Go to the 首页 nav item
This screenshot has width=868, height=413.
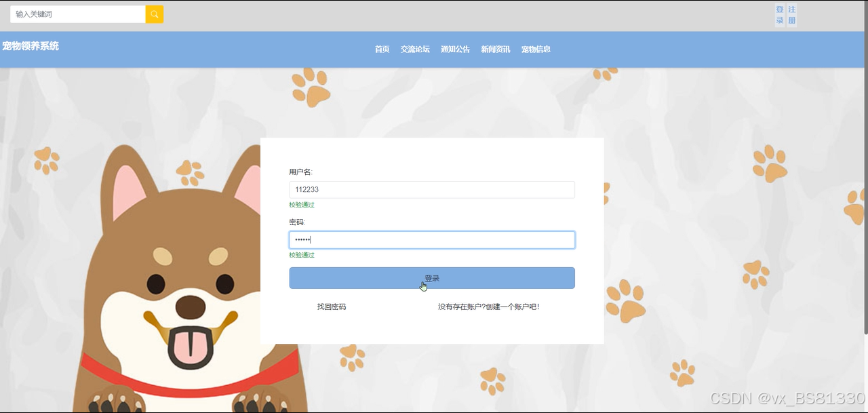[382, 50]
